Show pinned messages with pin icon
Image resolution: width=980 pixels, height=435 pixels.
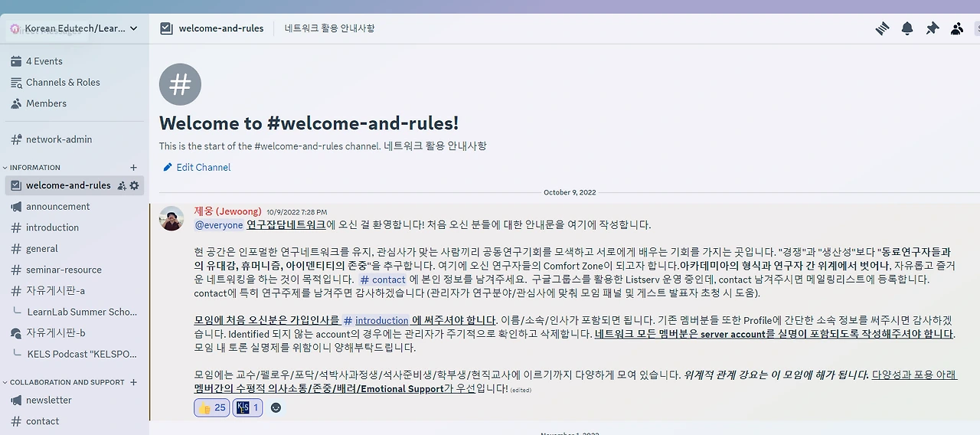point(932,28)
